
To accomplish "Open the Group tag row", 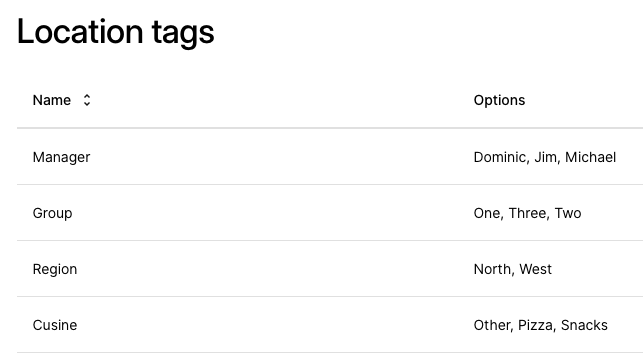I will pos(330,213).
